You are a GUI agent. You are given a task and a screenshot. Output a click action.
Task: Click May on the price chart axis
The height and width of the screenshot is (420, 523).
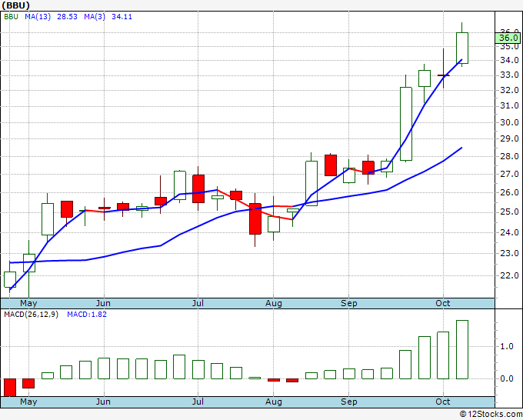tap(28, 304)
